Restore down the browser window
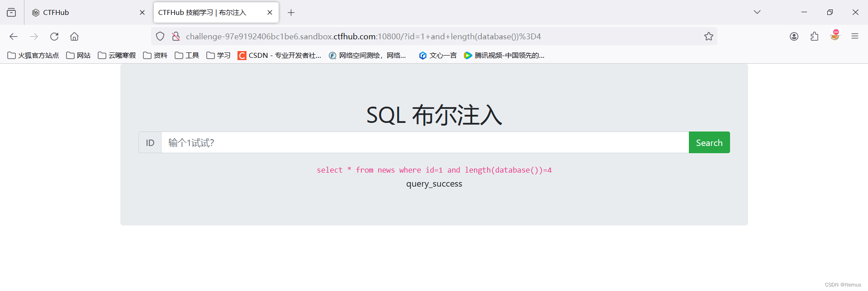The width and height of the screenshot is (868, 291). [x=830, y=12]
